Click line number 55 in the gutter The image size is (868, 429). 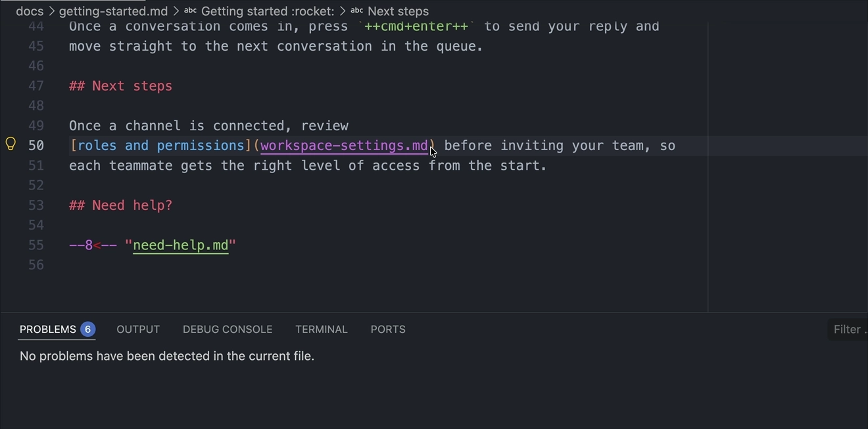click(x=36, y=245)
